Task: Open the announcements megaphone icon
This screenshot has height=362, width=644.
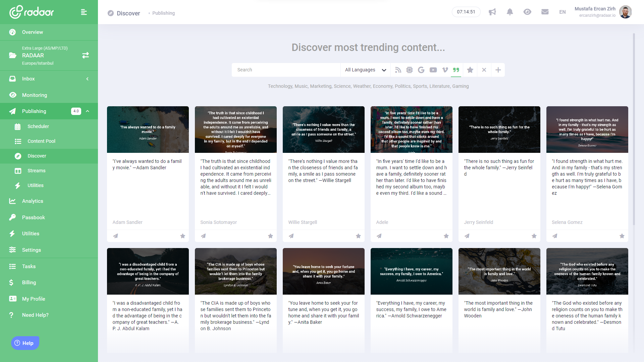Action: click(492, 12)
